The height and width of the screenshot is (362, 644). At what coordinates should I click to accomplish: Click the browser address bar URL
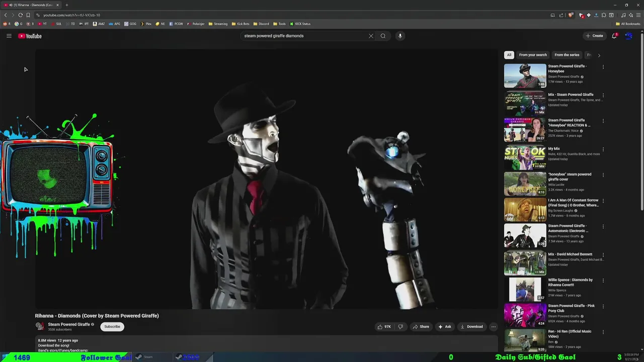coord(71,15)
